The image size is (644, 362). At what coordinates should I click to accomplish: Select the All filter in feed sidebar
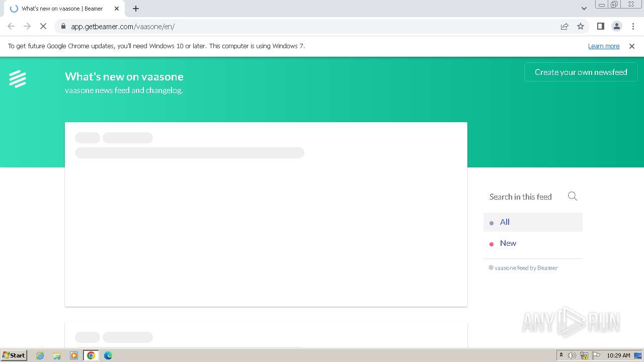[x=533, y=222]
